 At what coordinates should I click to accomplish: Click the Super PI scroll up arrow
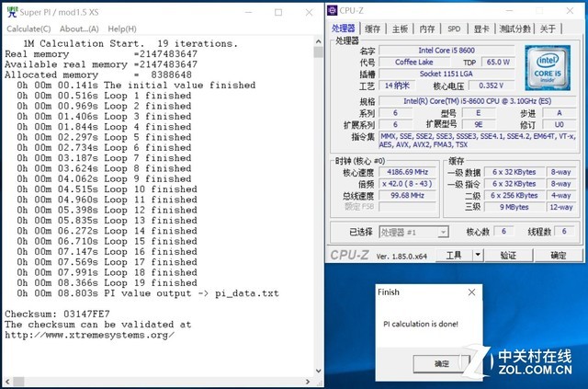[x=319, y=41]
